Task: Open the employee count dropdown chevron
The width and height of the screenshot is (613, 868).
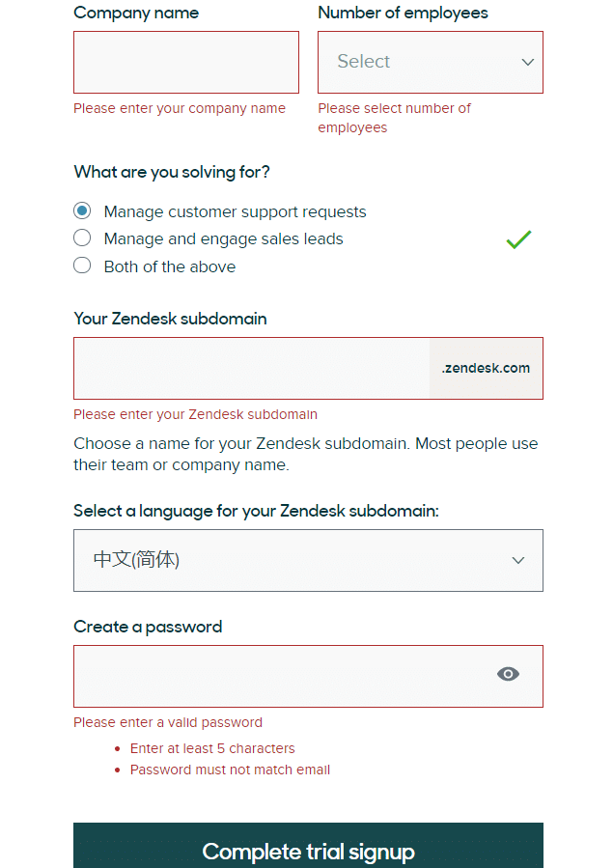Action: [528, 62]
